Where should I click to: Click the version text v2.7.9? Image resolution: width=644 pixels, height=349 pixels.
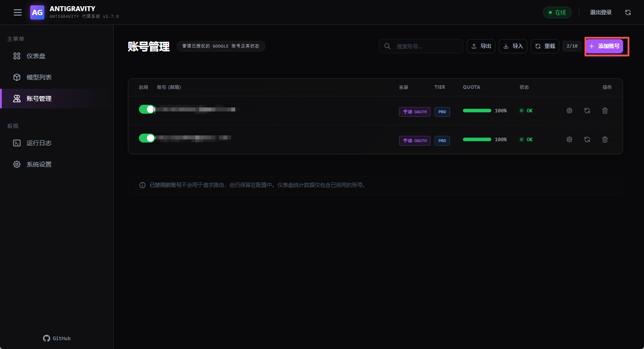111,16
